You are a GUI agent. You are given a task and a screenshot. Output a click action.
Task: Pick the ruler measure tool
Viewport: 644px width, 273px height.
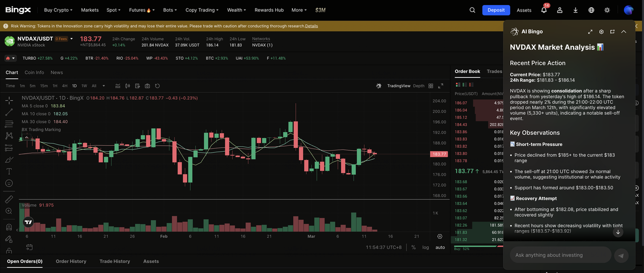(9, 199)
